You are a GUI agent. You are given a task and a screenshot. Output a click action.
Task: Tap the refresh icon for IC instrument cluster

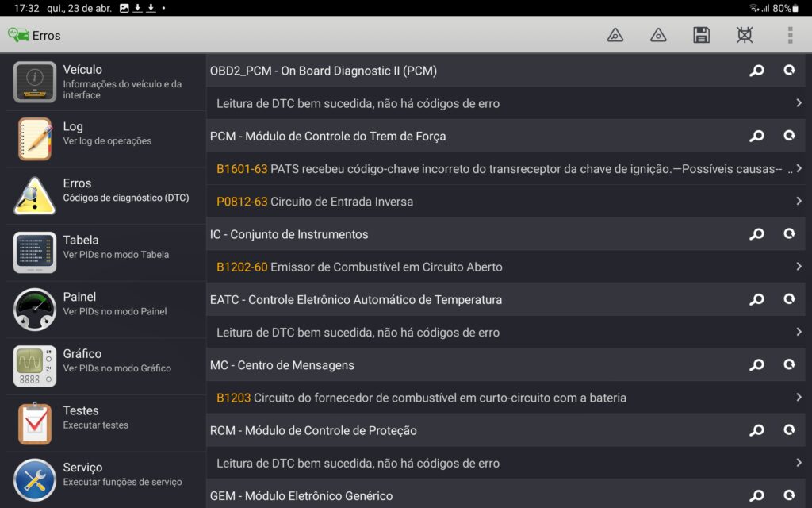(790, 234)
